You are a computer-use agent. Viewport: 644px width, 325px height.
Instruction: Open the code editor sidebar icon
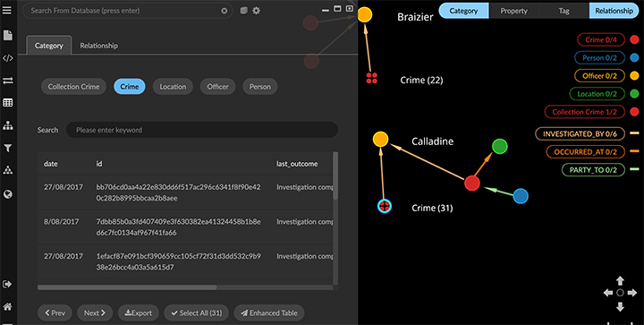(x=7, y=58)
